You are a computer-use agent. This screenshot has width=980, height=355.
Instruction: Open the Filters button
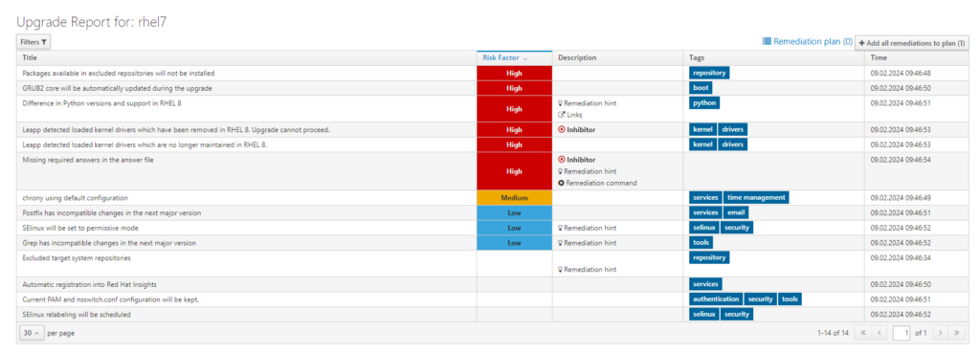pos(33,42)
